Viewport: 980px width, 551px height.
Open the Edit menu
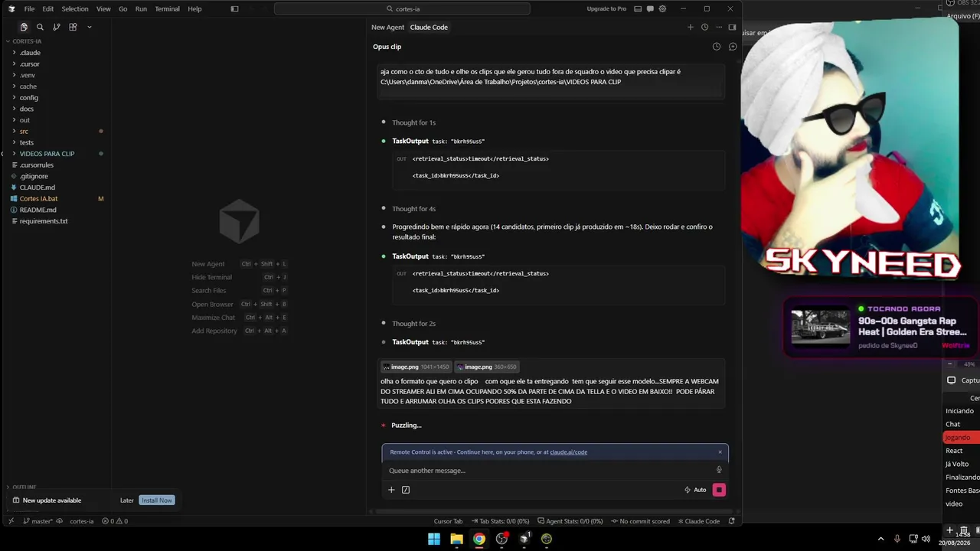pyautogui.click(x=48, y=9)
